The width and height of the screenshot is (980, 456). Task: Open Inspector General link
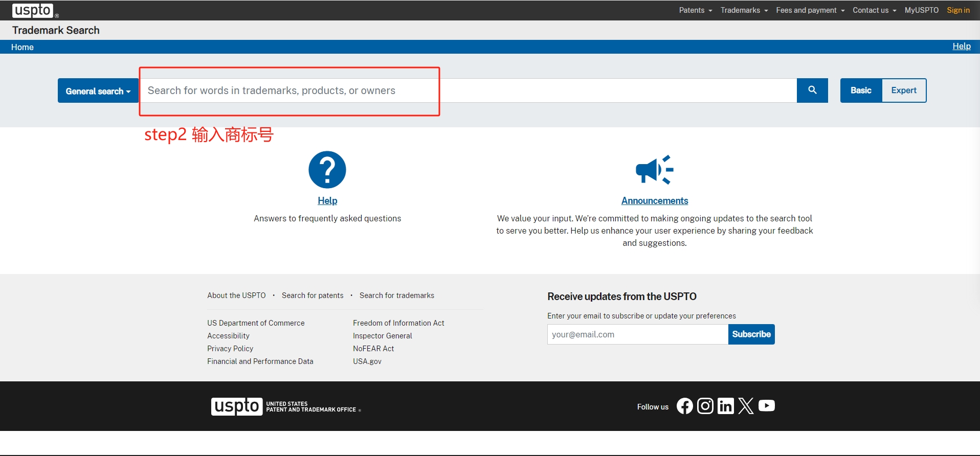(x=383, y=336)
